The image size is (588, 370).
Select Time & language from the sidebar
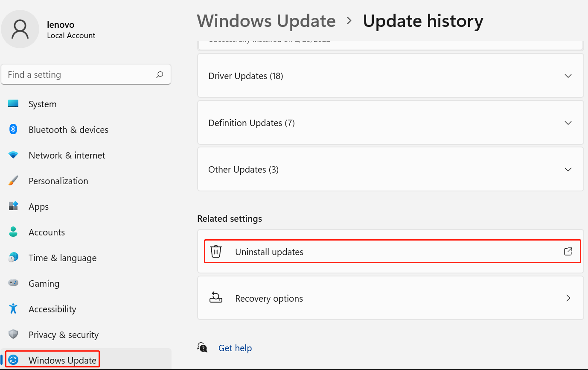pos(62,258)
